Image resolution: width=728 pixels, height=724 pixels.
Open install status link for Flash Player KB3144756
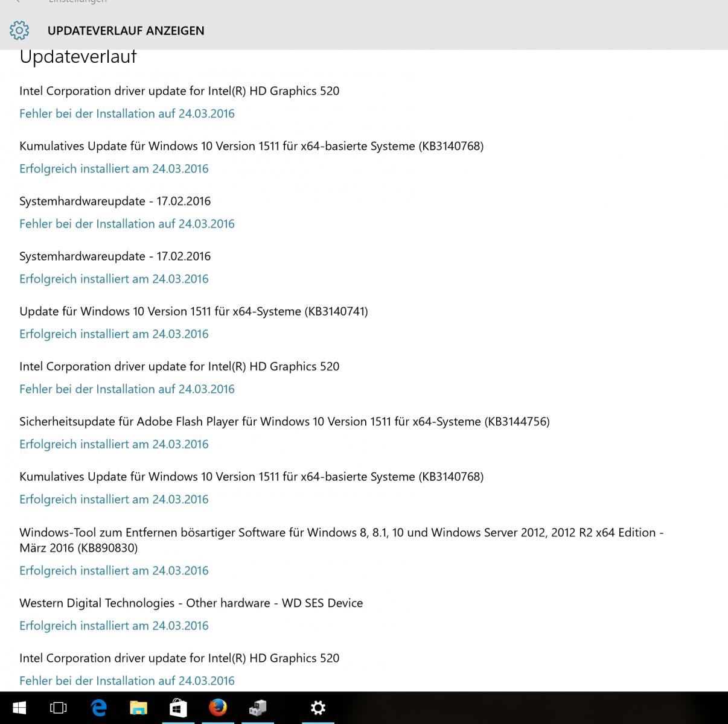click(x=113, y=444)
